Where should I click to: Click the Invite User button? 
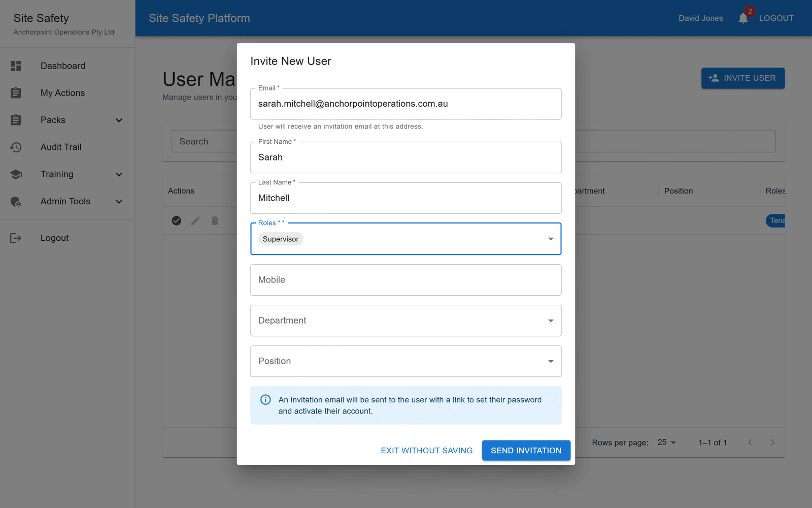[x=743, y=78]
